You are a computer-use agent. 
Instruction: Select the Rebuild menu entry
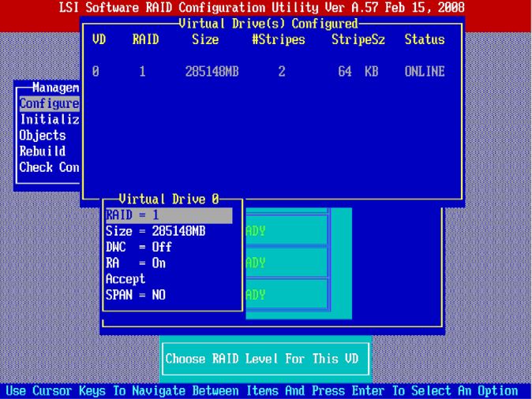[x=43, y=151]
